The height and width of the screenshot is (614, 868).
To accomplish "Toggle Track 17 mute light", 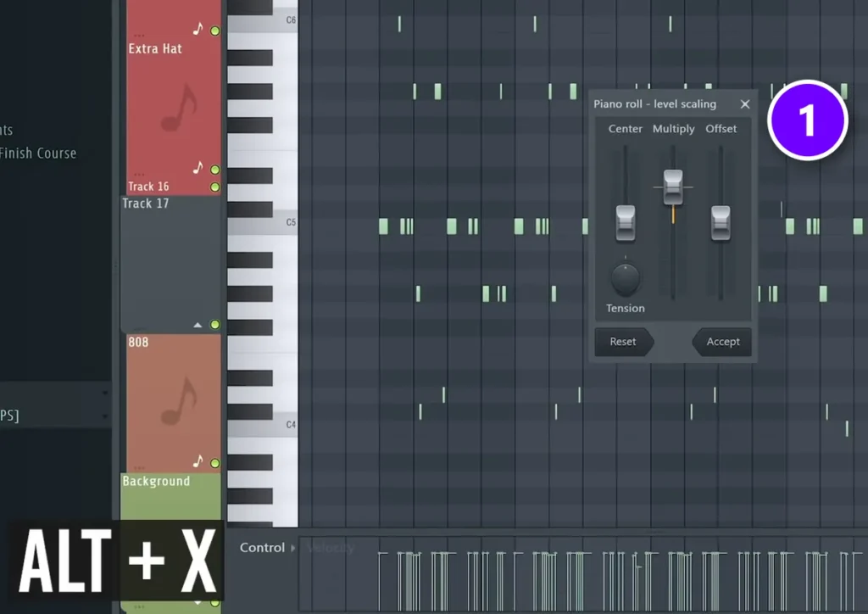I will [x=214, y=325].
